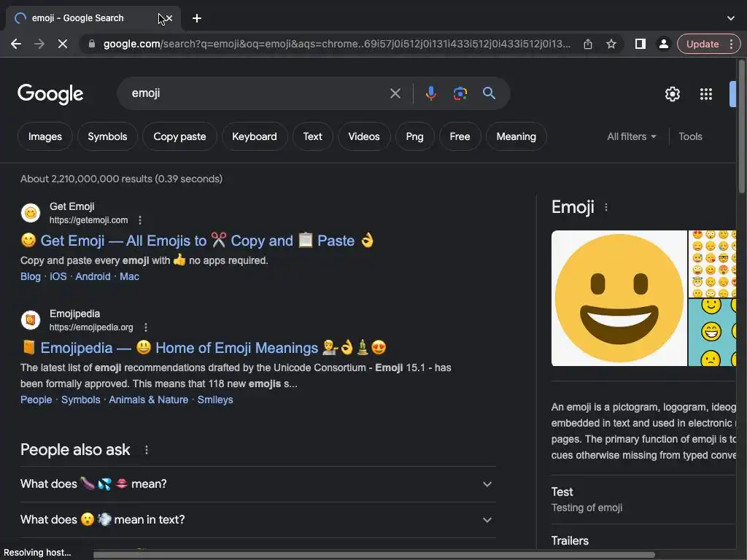
Task: Click the browser forward arrow
Action: [39, 44]
